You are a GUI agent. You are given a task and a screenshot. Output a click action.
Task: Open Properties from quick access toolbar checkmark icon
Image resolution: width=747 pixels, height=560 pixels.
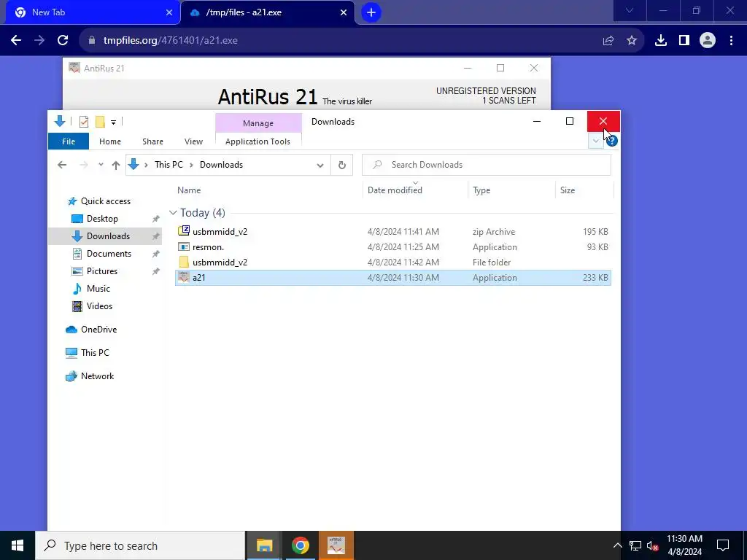(84, 122)
